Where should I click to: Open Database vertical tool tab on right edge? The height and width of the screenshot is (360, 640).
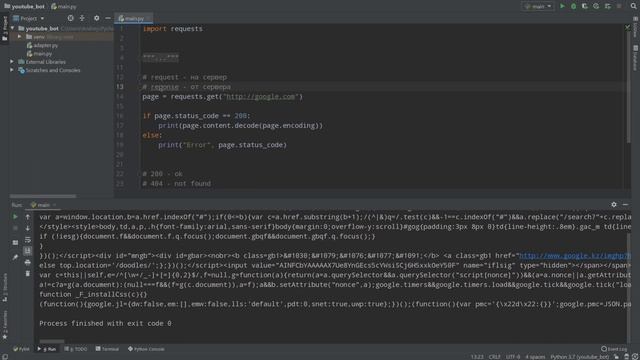coord(636,58)
